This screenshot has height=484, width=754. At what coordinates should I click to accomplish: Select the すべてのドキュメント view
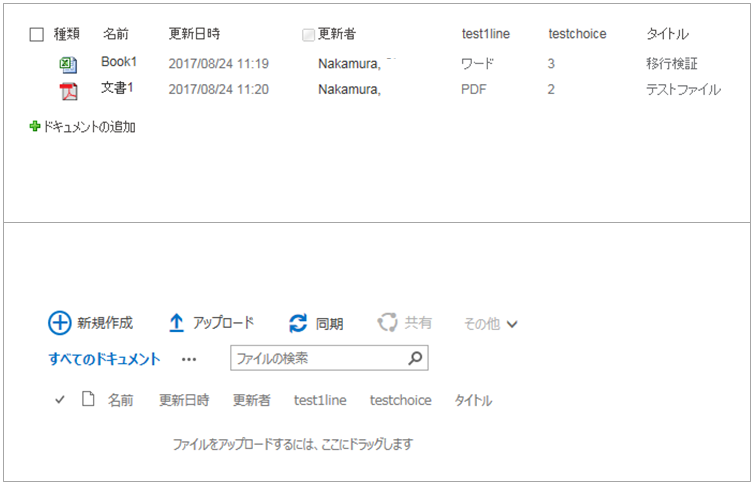(x=104, y=359)
